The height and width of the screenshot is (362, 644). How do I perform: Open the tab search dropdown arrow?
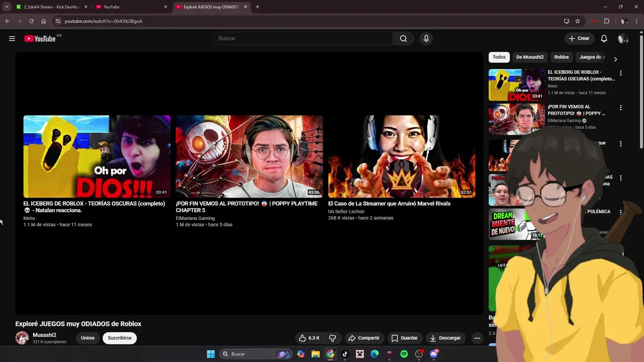coord(7,7)
